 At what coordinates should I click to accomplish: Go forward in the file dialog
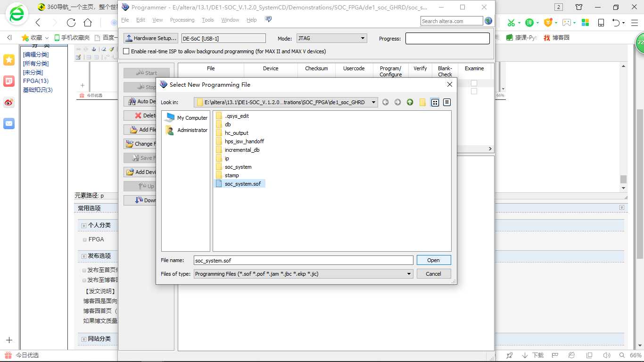pos(397,102)
